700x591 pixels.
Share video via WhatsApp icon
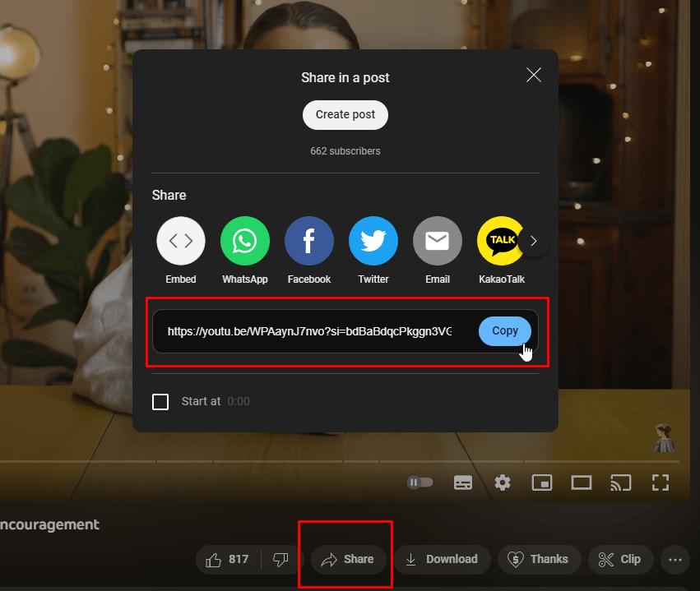tap(245, 241)
